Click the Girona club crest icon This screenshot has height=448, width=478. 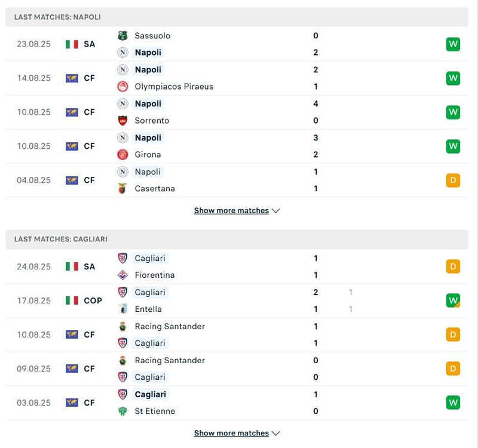tap(122, 155)
